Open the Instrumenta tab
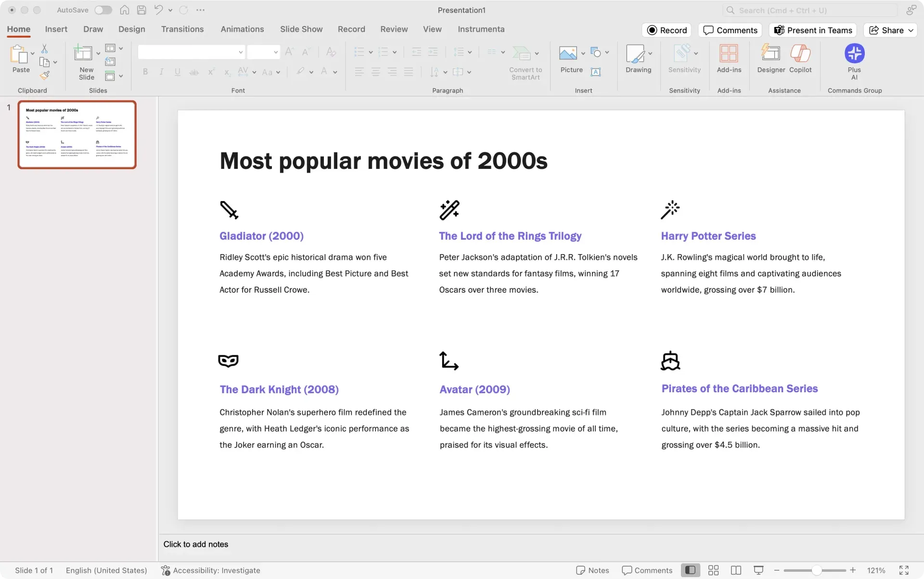The width and height of the screenshot is (924, 579). (x=481, y=29)
